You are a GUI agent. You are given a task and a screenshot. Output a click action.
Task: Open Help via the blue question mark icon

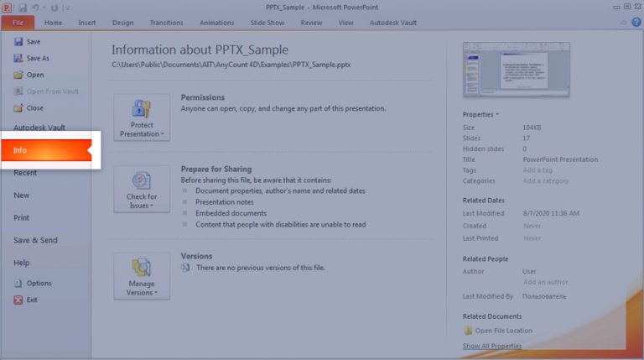click(636, 22)
